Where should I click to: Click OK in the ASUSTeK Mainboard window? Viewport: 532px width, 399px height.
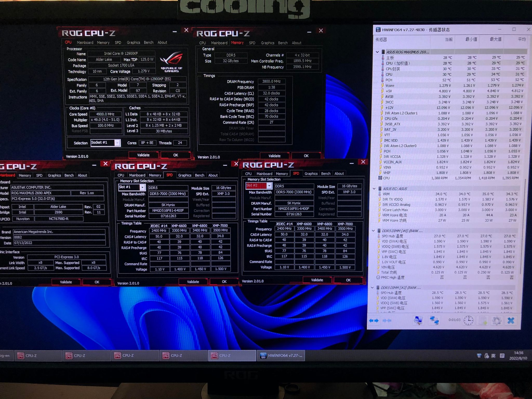97,282
